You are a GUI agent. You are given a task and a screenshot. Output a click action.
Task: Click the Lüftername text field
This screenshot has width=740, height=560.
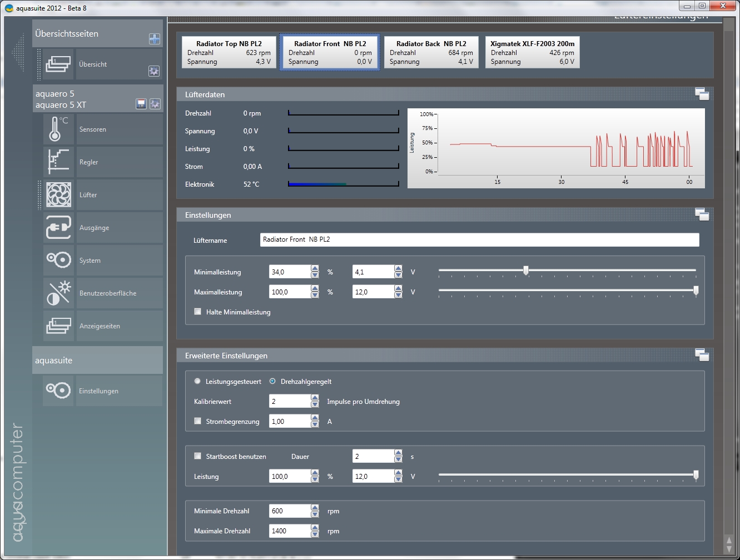point(479,239)
